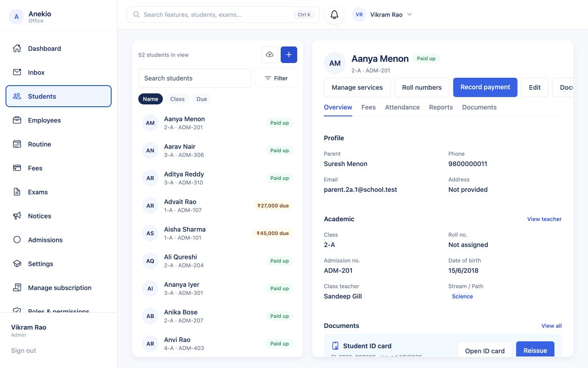This screenshot has width=588, height=368.
Task: Sort students by Class
Action: click(x=177, y=99)
